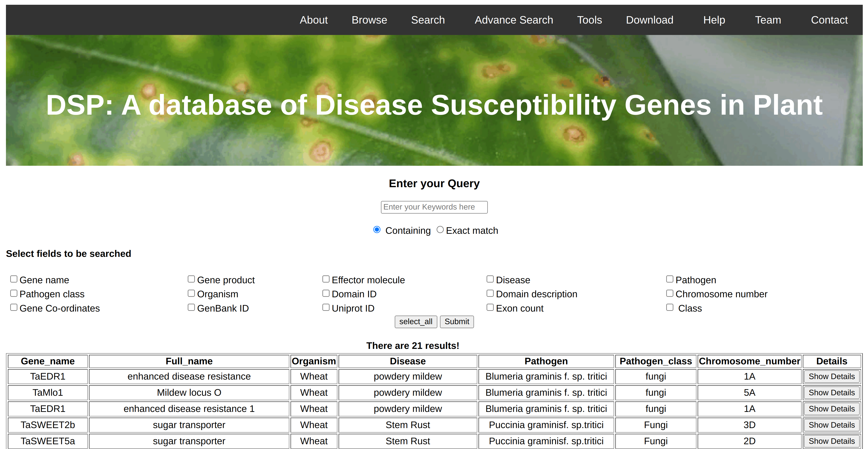Click the TaSWEET5a gene name cell

[x=48, y=441]
